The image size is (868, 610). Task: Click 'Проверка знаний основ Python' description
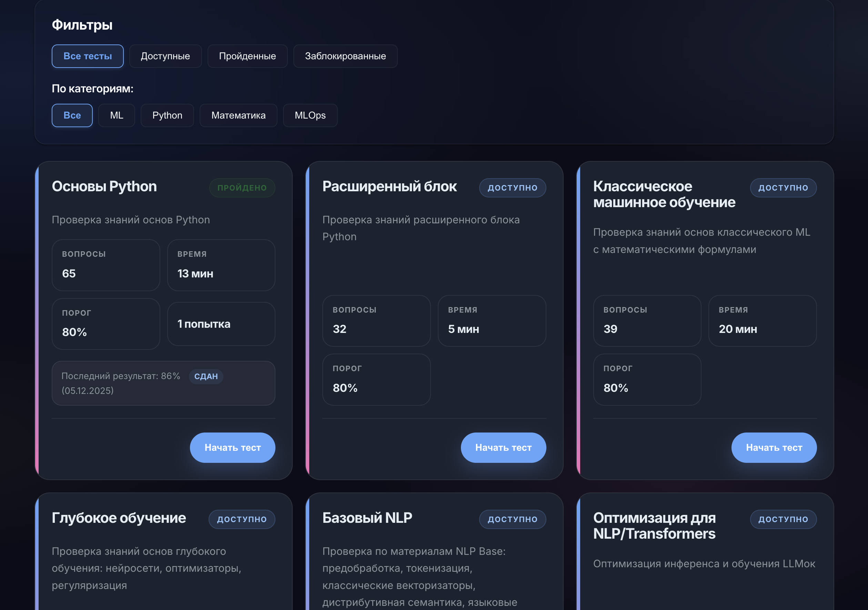(131, 220)
